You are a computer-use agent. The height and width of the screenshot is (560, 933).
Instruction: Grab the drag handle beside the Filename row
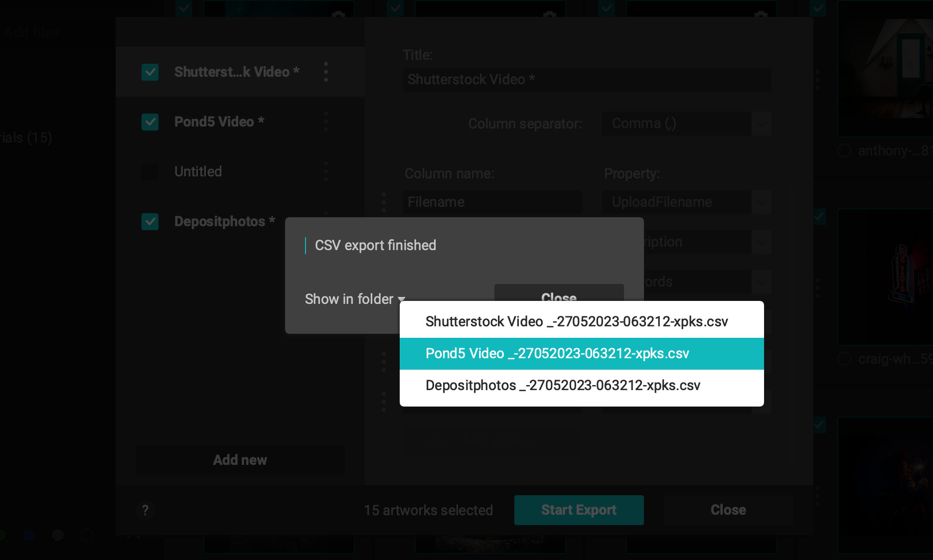(383, 202)
